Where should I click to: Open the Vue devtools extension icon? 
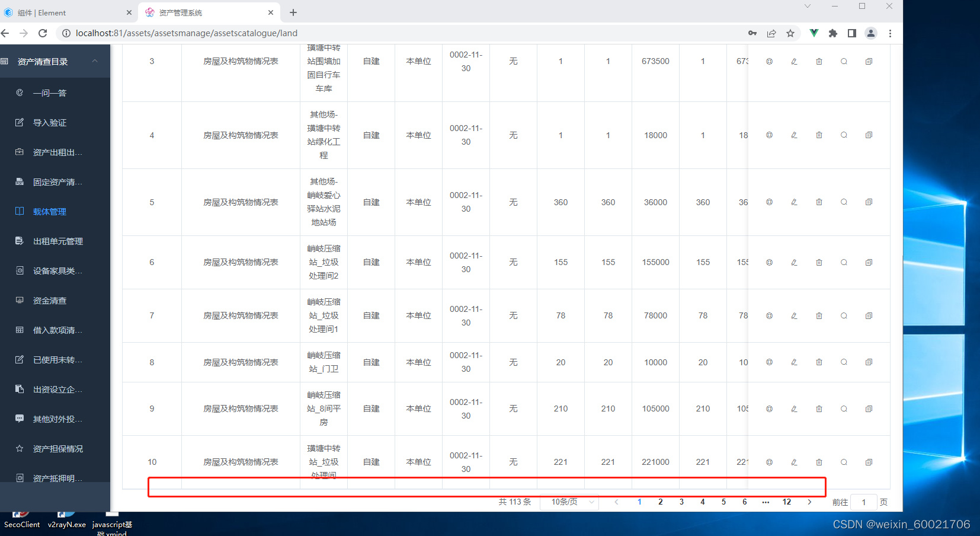[x=814, y=33]
